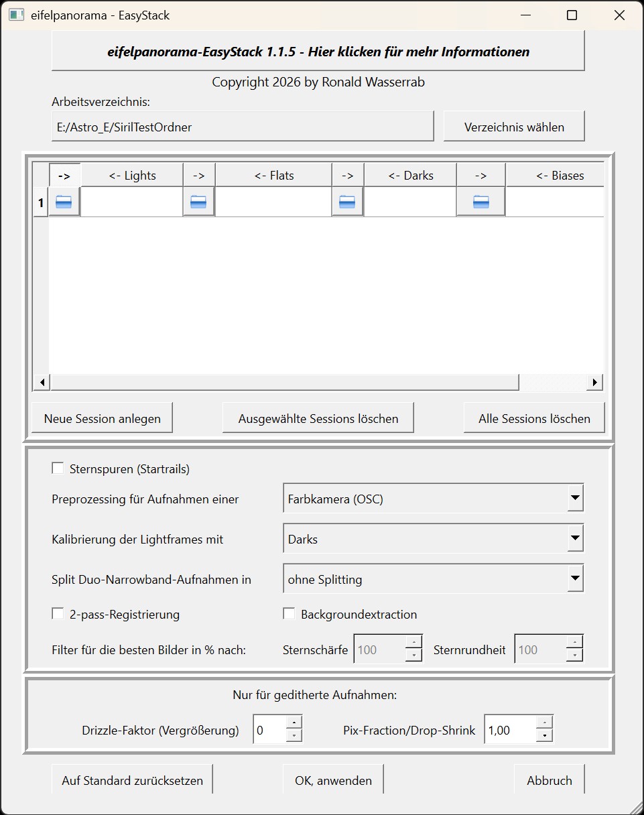This screenshot has width=644, height=815.
Task: Click the Lights folder browse icon
Action: point(64,202)
